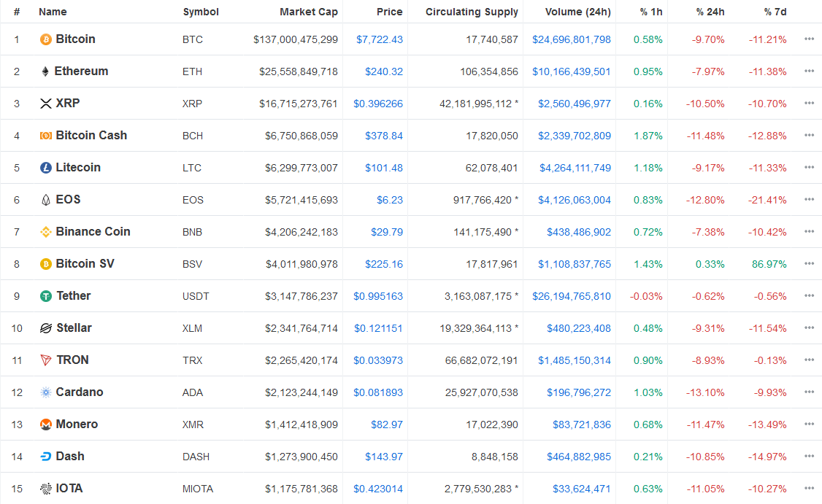The height and width of the screenshot is (504, 822).
Task: Open the Ethereum name link
Action: click(81, 71)
